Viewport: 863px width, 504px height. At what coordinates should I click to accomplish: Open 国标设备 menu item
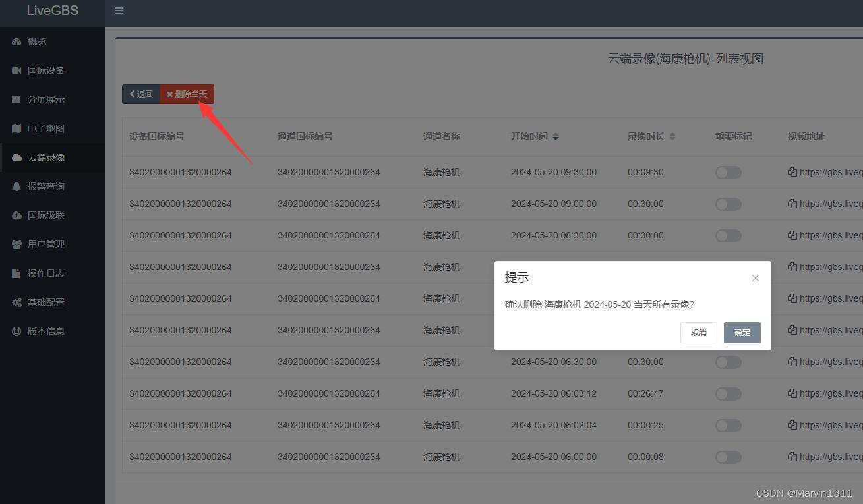click(53, 70)
